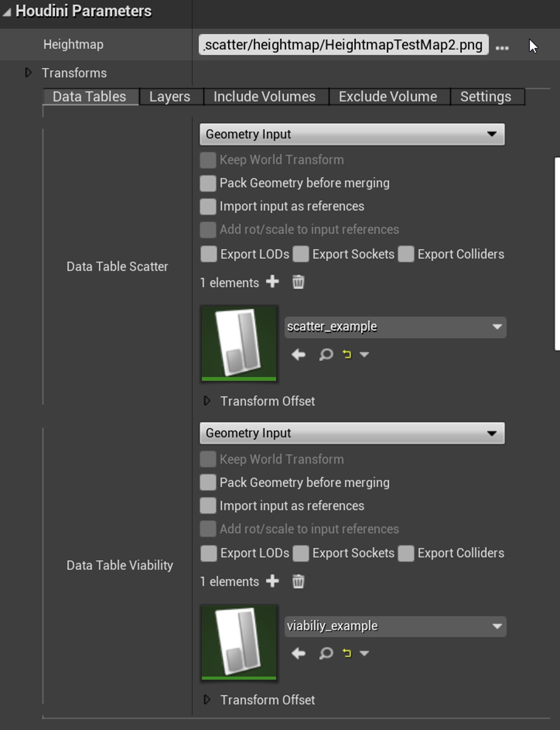Image resolution: width=560 pixels, height=730 pixels.
Task: Click the Heightmap file path field
Action: [x=343, y=44]
